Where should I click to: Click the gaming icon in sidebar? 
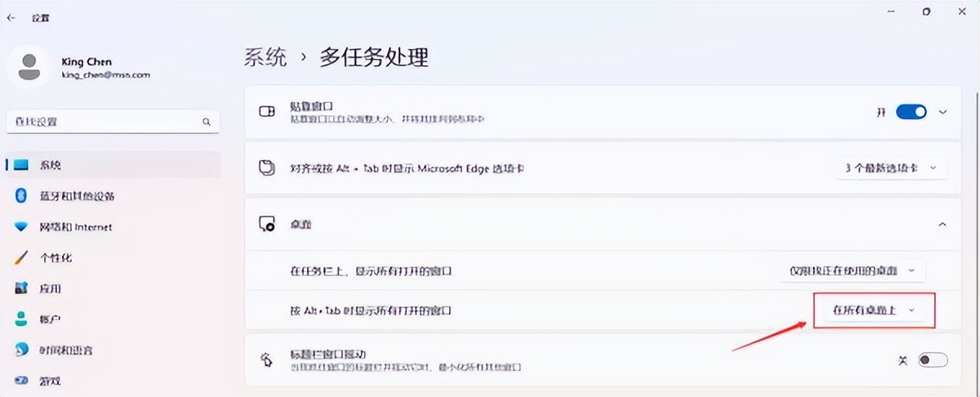click(22, 381)
